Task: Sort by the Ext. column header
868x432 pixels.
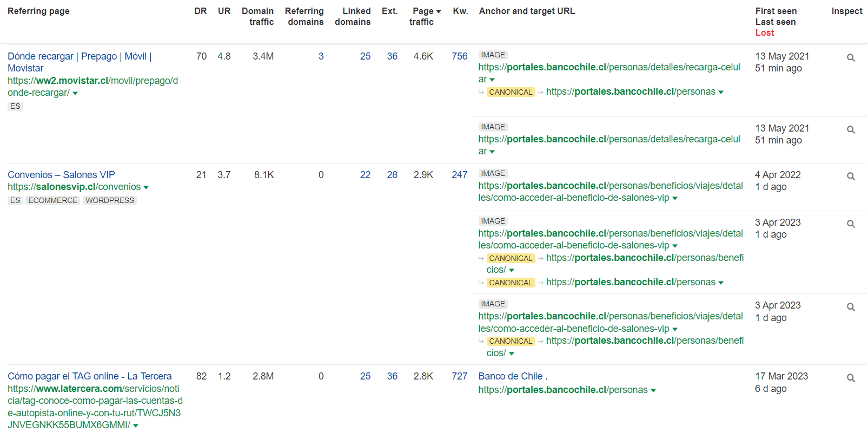Action: [x=390, y=11]
